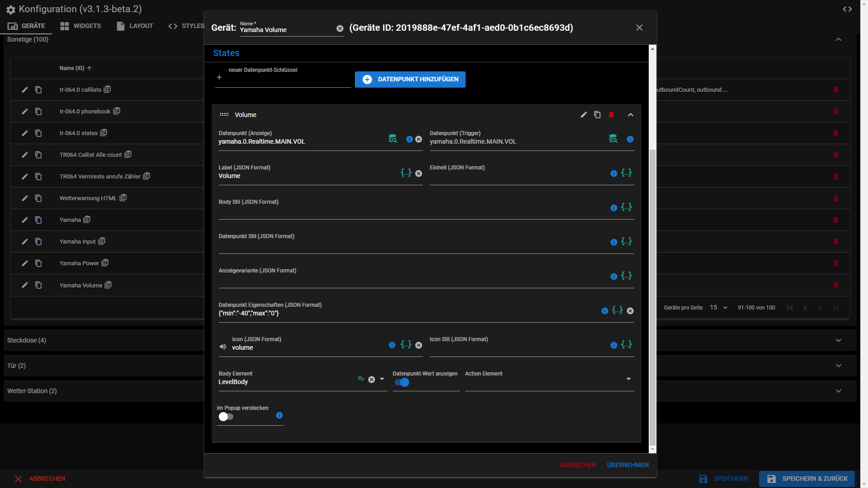Show info for Datenpunkt (Trigger)
This screenshot has height=488, width=868.
[x=630, y=139]
